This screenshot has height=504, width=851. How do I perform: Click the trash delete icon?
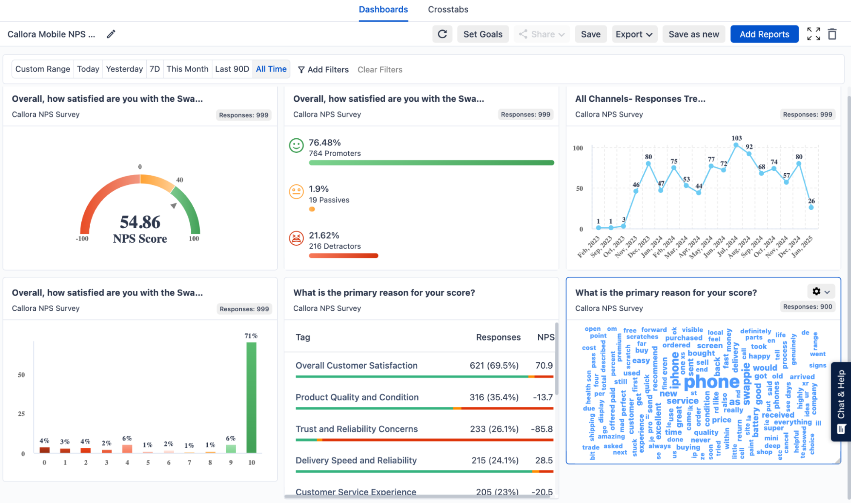point(833,34)
